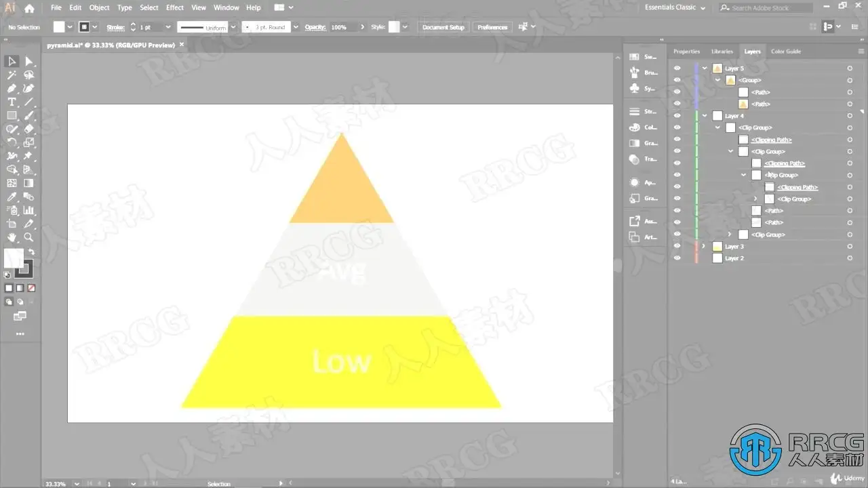Toggle visibility of Layer 3
This screenshot has width=868, height=488.
pos(677,247)
